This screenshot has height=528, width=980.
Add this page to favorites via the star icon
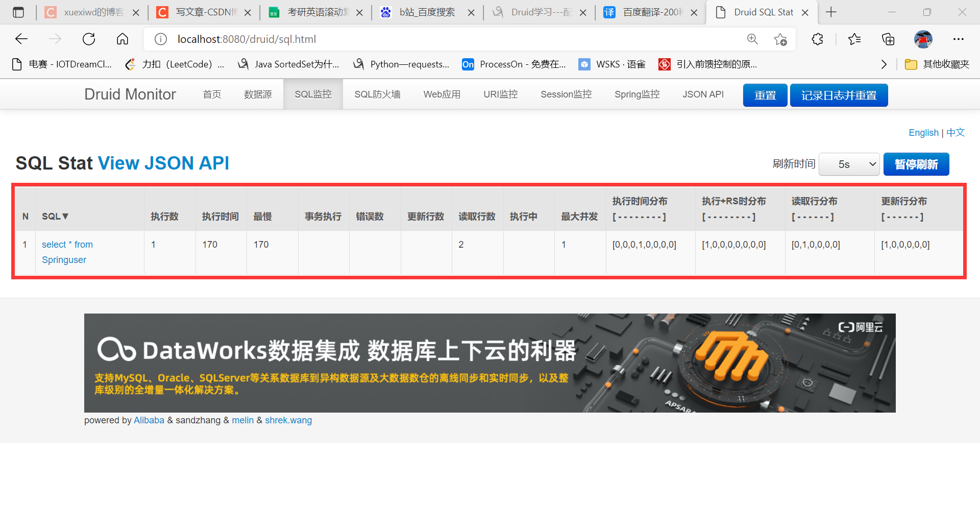780,39
